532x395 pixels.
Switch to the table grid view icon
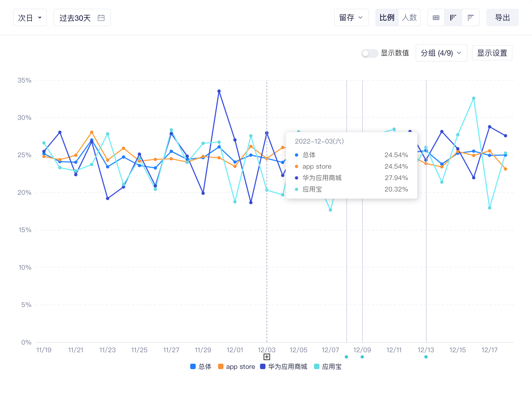coord(436,18)
